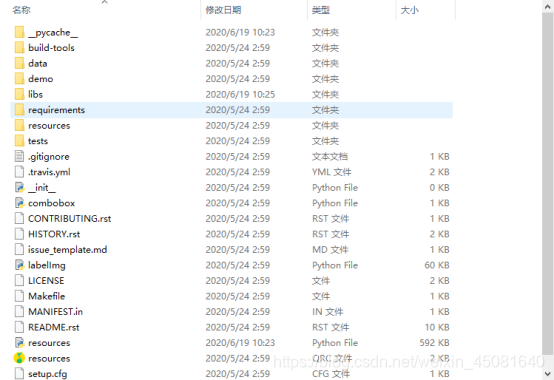Select the HISTORY.rst file icon

click(x=19, y=234)
